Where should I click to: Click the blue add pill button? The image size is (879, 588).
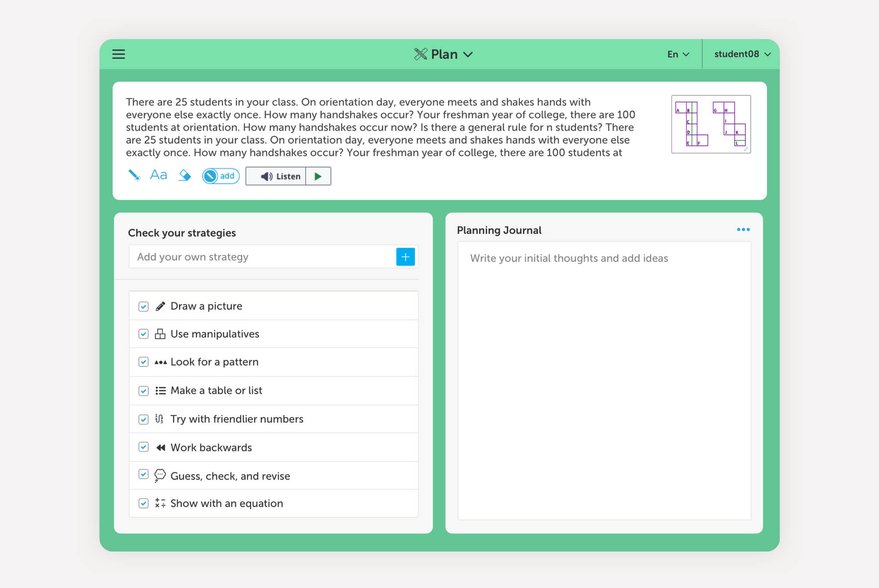[221, 176]
